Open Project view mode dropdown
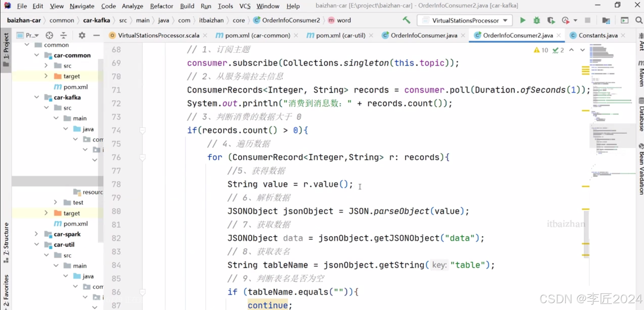The width and height of the screenshot is (644, 310). [x=28, y=35]
